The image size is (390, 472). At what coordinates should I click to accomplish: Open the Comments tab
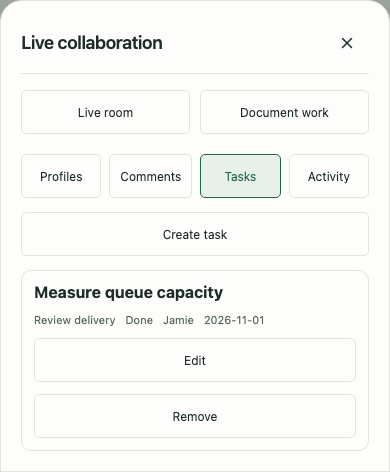tap(151, 176)
